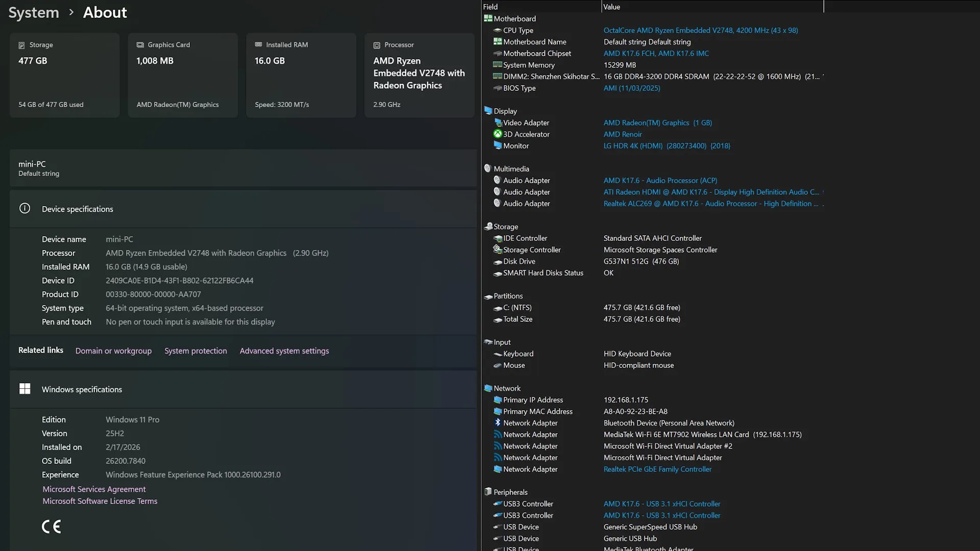980x551 pixels.
Task: Click the Peripherals category icon
Action: pos(488,492)
